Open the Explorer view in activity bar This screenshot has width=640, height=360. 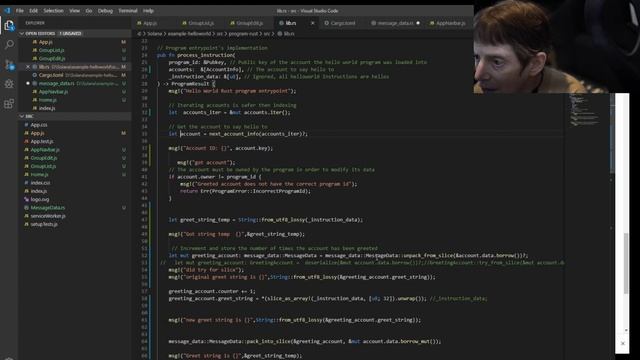(9, 25)
